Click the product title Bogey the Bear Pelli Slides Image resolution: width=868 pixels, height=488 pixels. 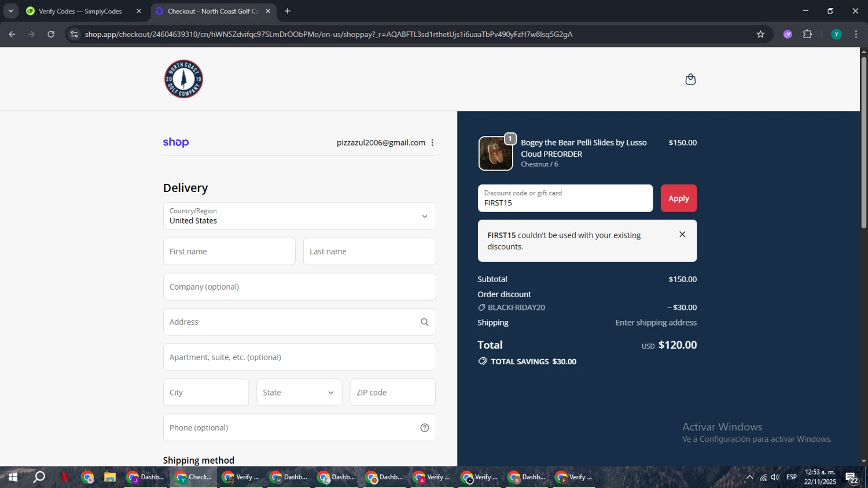pos(584,148)
